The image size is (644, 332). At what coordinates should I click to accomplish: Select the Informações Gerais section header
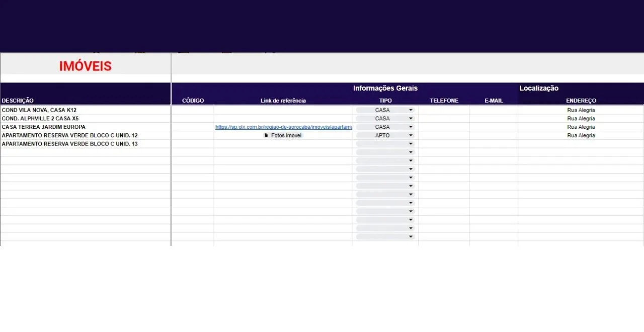click(385, 89)
